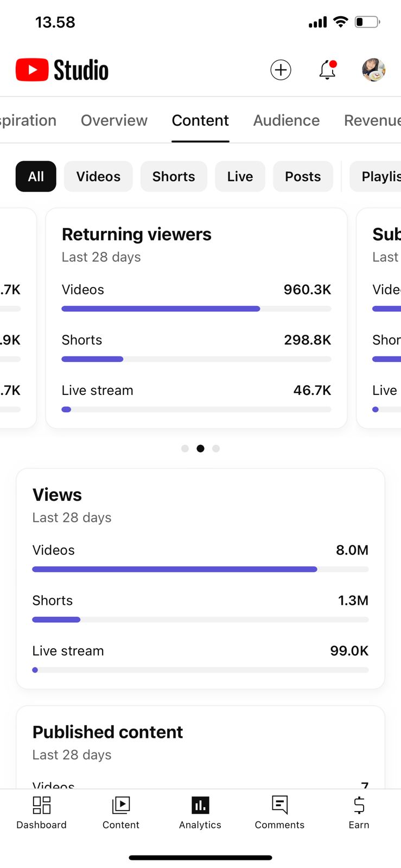Tap the Videos views progress bar

coord(200,569)
